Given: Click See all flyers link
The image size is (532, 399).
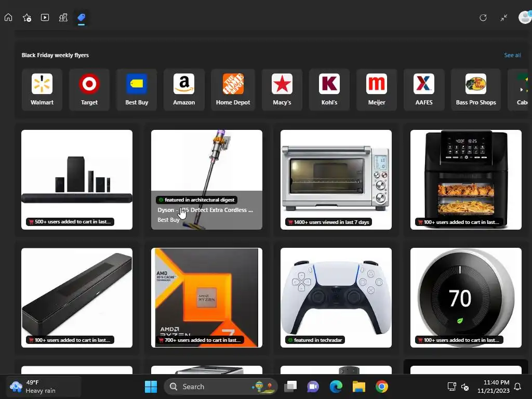Looking at the screenshot, I should click(x=512, y=55).
